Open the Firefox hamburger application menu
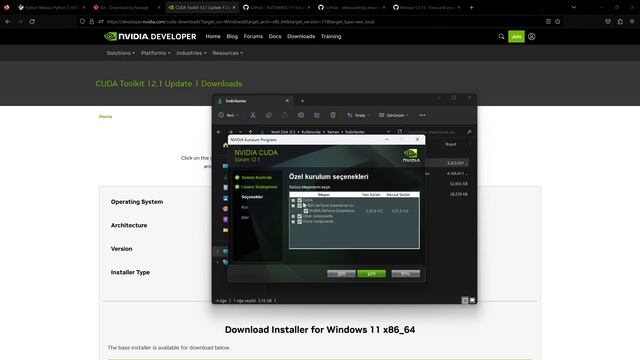 632,22
